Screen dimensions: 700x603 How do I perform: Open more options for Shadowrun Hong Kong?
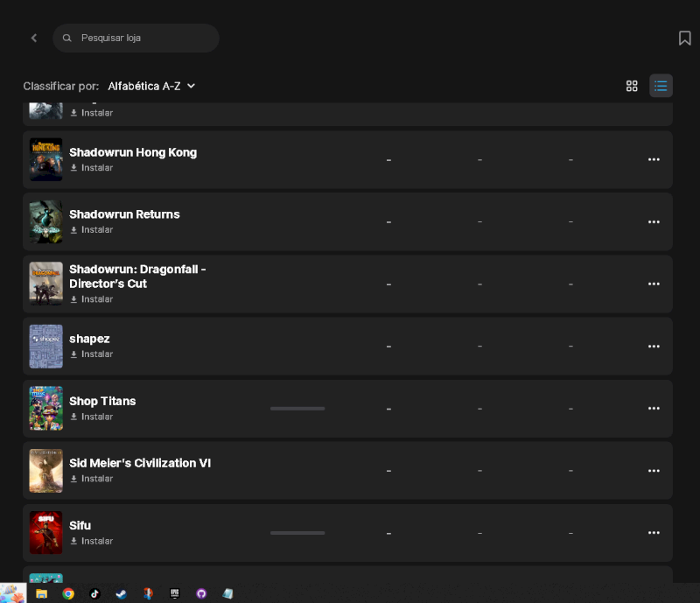(654, 159)
